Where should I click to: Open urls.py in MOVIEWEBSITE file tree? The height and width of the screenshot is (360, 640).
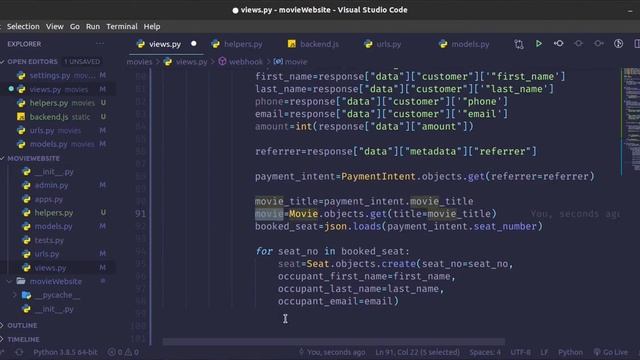click(x=57, y=254)
